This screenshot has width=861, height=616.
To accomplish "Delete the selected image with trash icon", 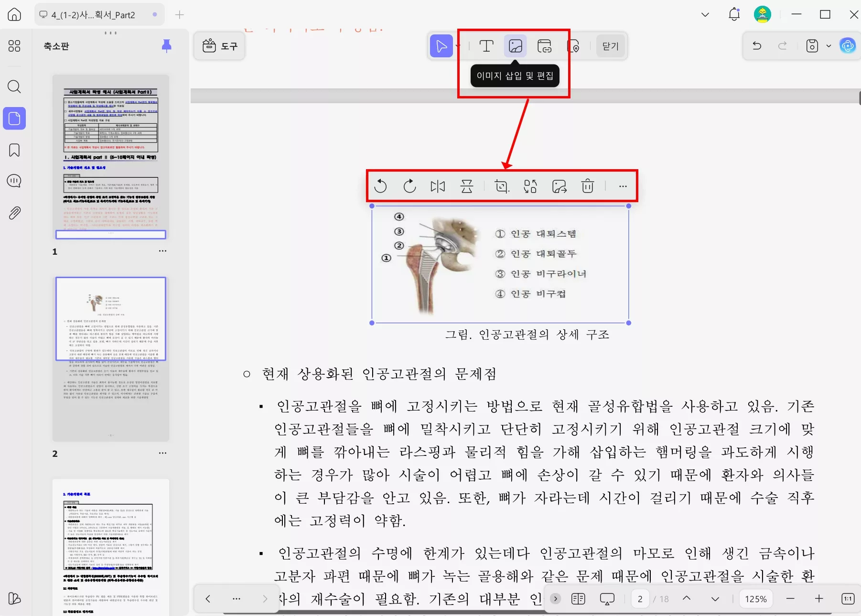I will pos(588,186).
